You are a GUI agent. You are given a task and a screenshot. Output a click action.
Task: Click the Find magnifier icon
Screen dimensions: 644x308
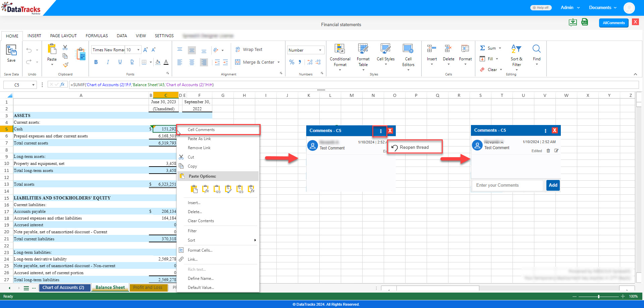click(x=537, y=49)
